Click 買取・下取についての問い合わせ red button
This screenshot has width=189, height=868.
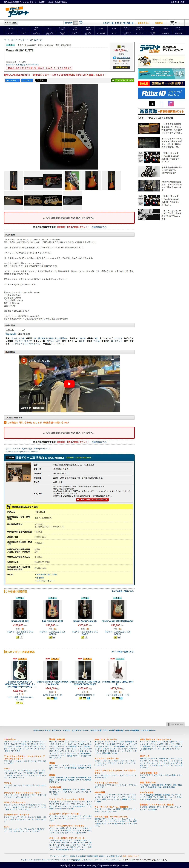(x=92, y=499)
